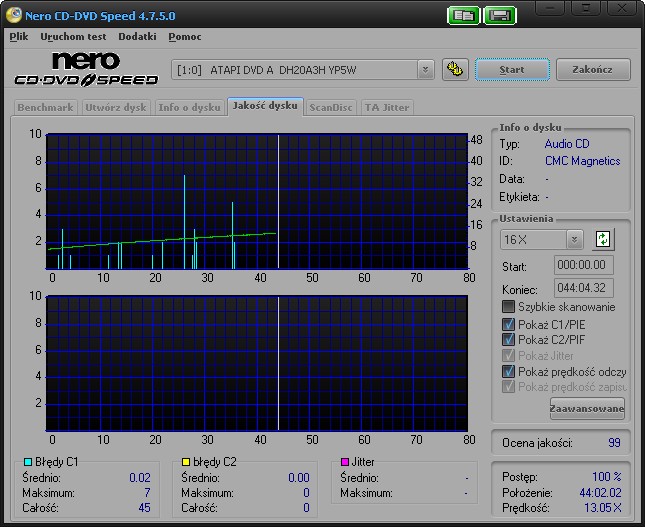This screenshot has width=645, height=527.
Task: Open the Dodatki menu
Action: (137, 37)
